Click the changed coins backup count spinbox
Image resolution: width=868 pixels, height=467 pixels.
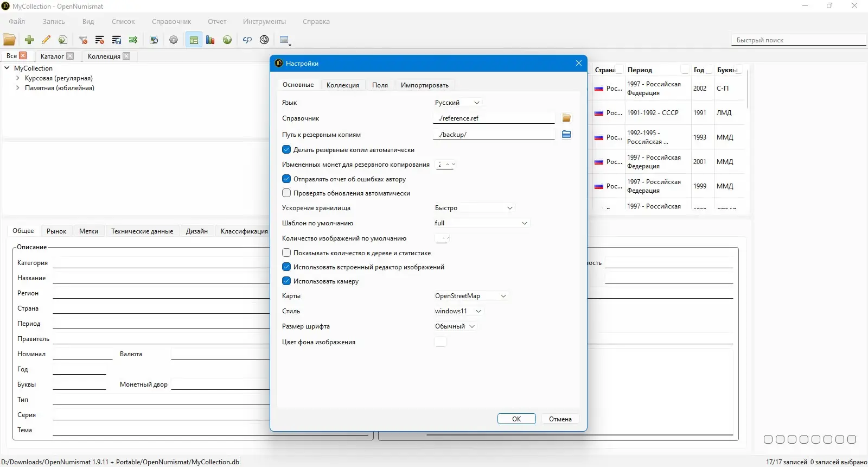point(446,165)
